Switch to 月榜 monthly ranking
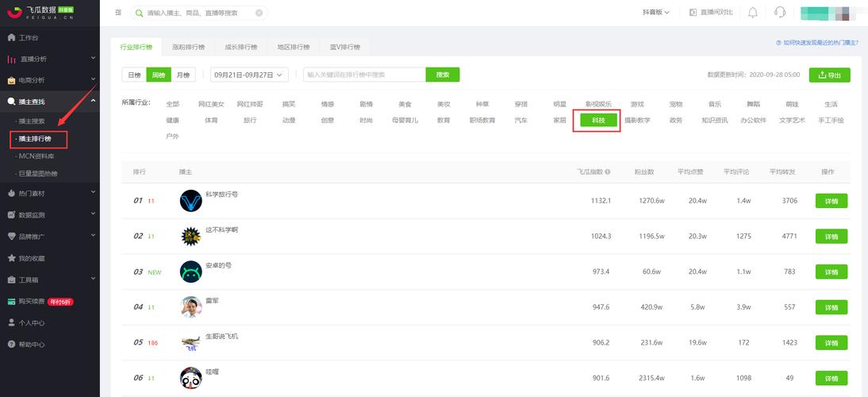This screenshot has width=868, height=397. (183, 75)
